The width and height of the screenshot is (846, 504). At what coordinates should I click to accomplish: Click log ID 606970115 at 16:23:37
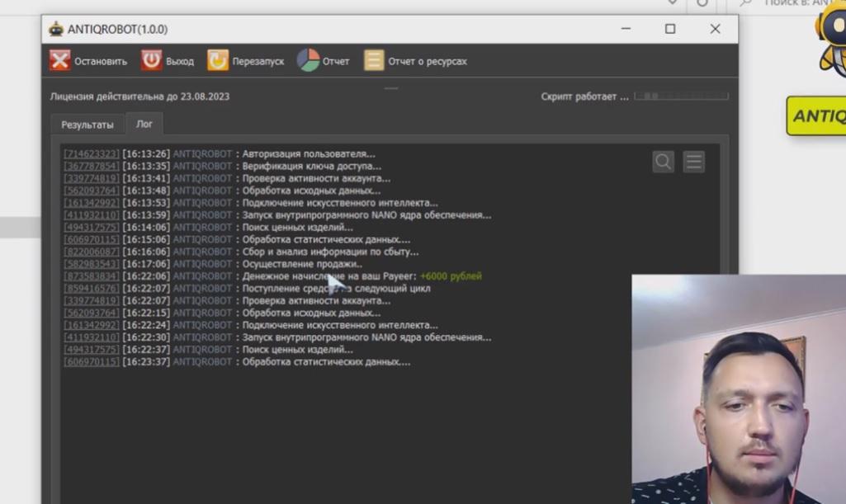(x=91, y=361)
